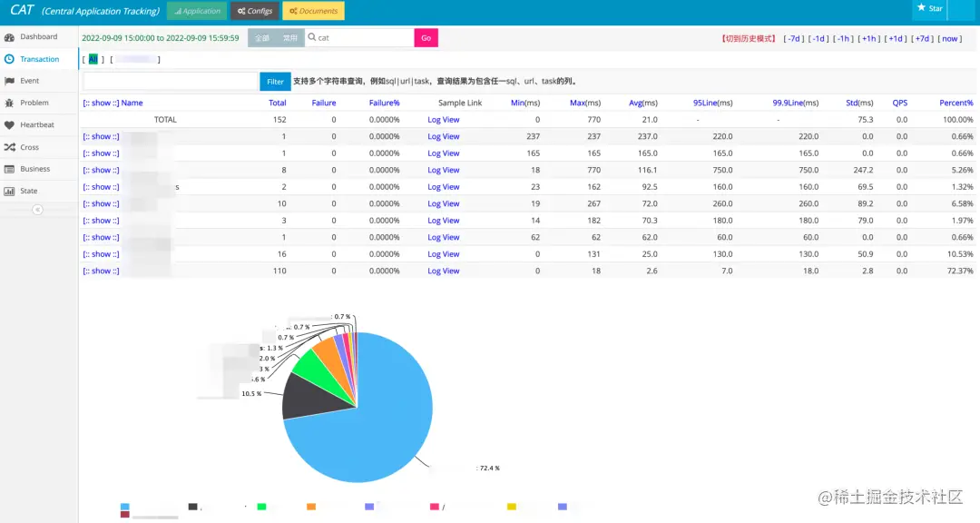Open Log View in the TOTAL row
This screenshot has width=980, height=523.
(443, 120)
